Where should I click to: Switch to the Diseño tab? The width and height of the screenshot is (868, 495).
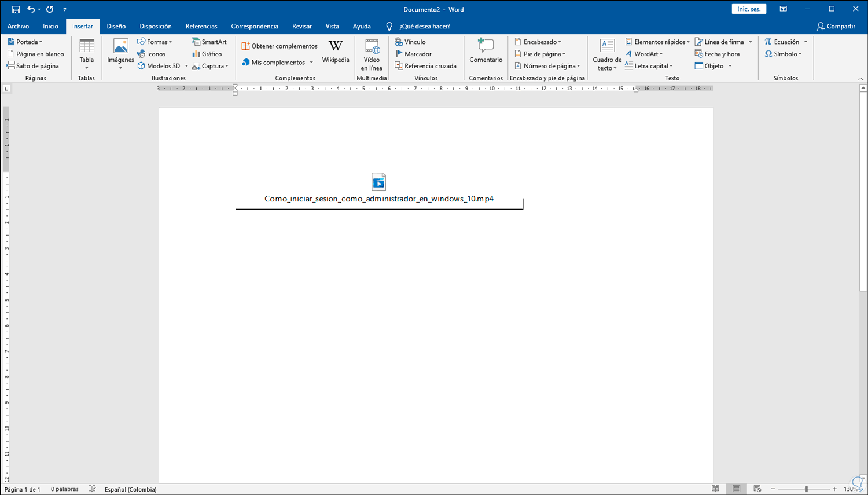pyautogui.click(x=116, y=26)
